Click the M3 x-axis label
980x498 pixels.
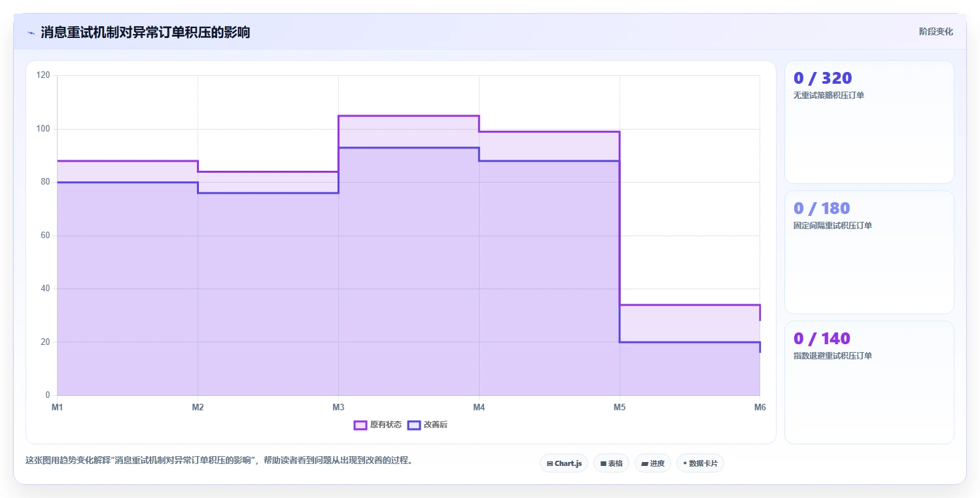338,407
